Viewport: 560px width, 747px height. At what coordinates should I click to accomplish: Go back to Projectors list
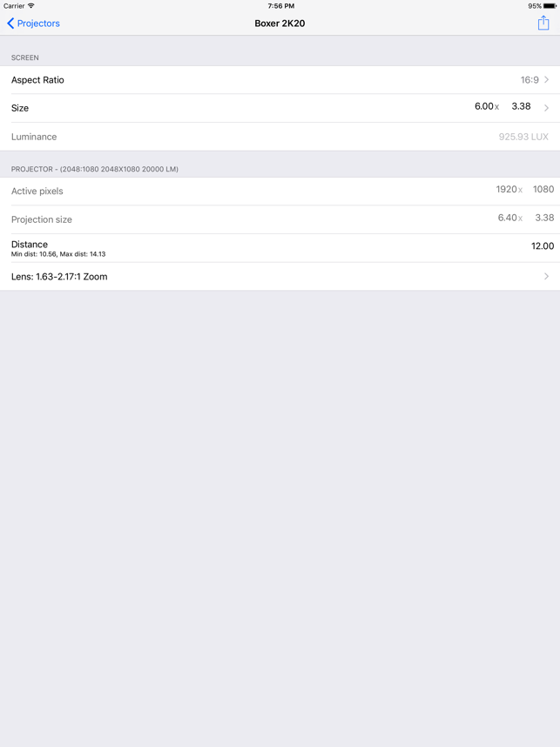pyautogui.click(x=33, y=24)
